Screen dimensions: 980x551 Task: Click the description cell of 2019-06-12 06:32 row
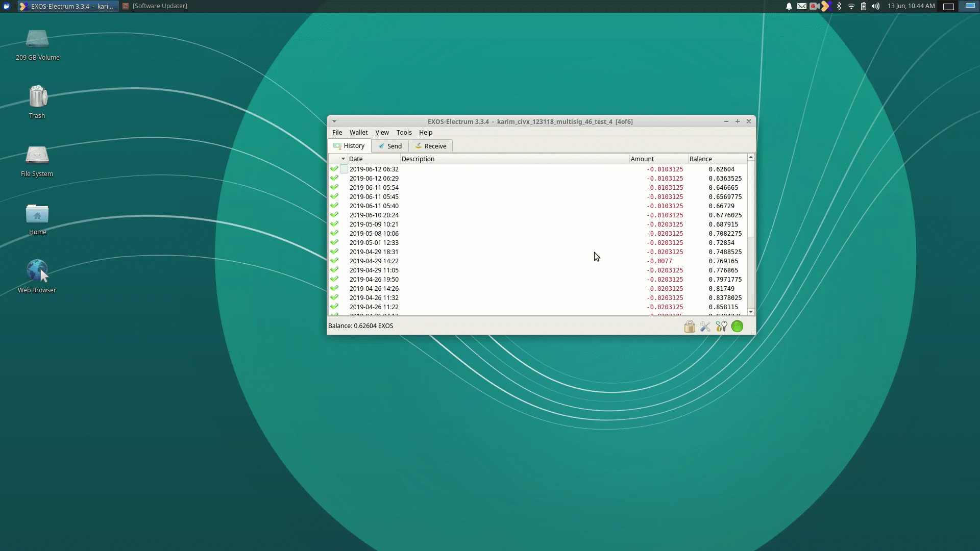point(514,169)
